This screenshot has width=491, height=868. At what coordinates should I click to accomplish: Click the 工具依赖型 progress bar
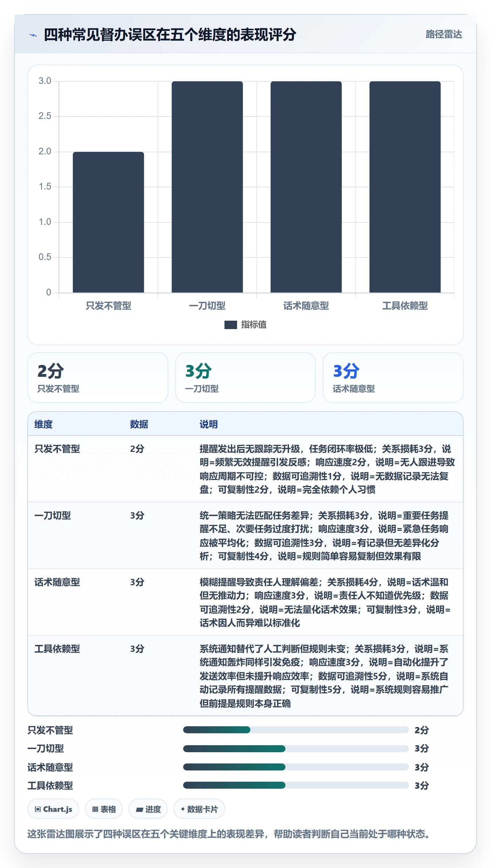coord(296,785)
